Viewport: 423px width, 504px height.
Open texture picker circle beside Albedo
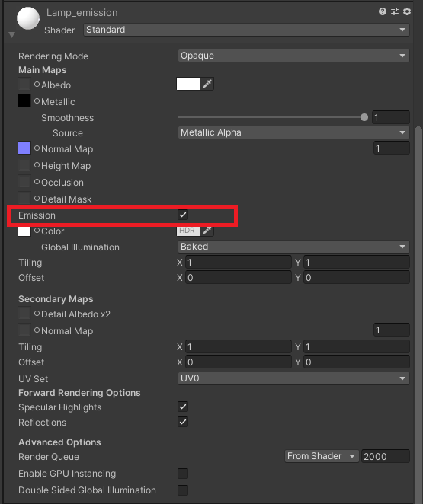pos(37,85)
